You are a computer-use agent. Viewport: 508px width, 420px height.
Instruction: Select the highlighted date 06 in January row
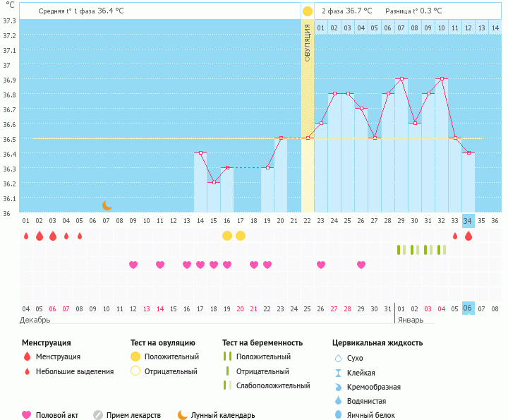pyautogui.click(x=468, y=308)
